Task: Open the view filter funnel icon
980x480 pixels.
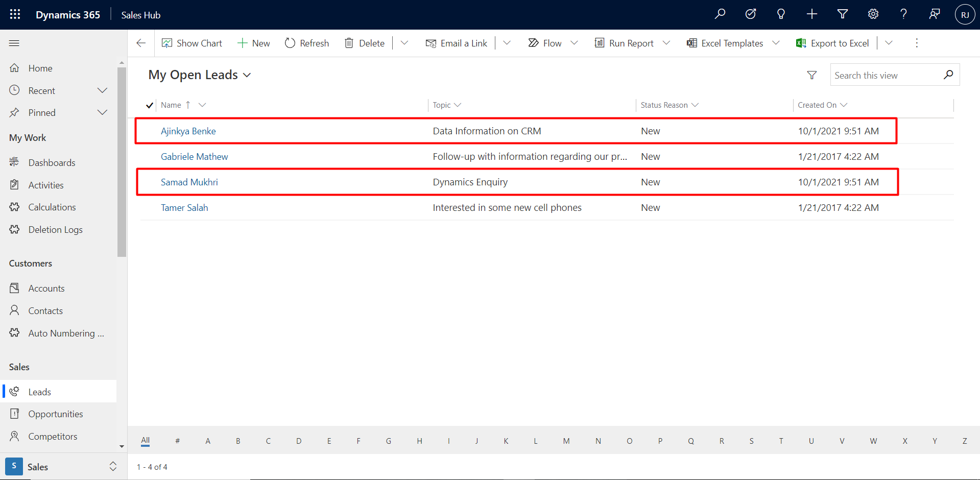Action: tap(812, 75)
